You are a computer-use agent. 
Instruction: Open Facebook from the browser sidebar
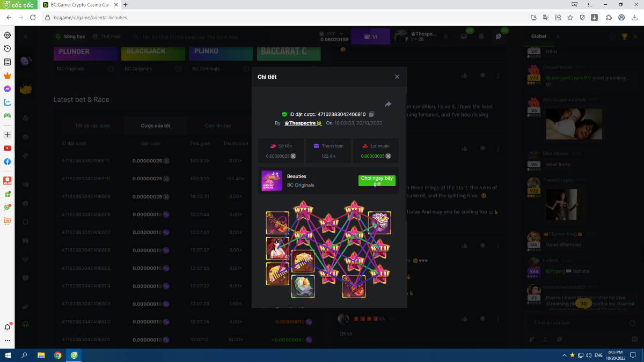coord(8,161)
